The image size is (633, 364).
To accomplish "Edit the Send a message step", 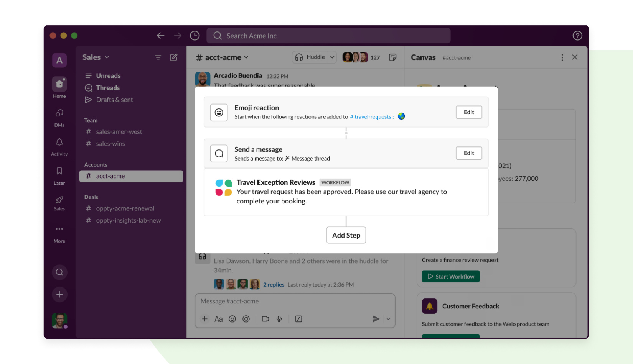I will coord(469,153).
